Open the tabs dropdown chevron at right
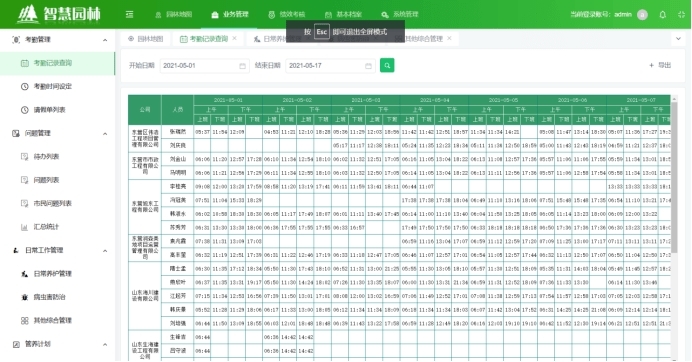Image resolution: width=692 pixels, height=362 pixels. [678, 39]
